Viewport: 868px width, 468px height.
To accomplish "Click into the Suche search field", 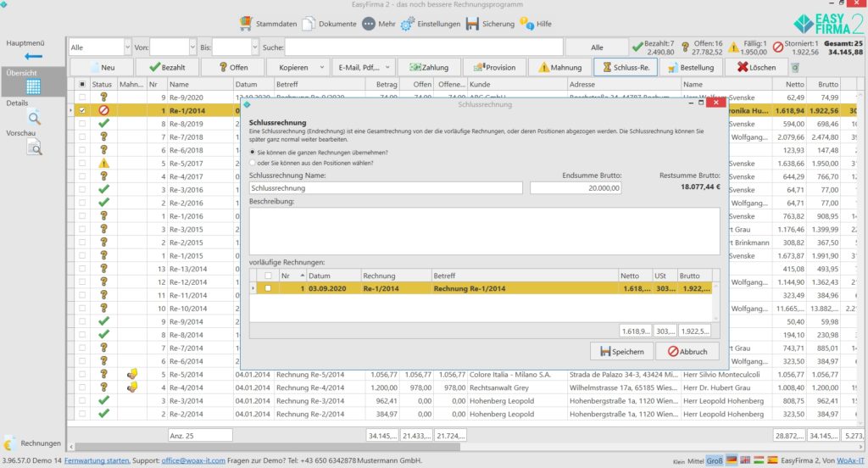I will click(x=424, y=47).
